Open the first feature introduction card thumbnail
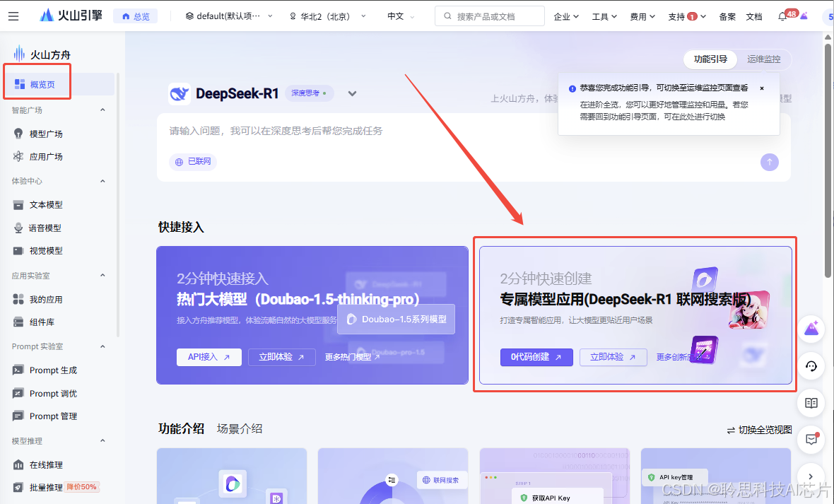 232,476
